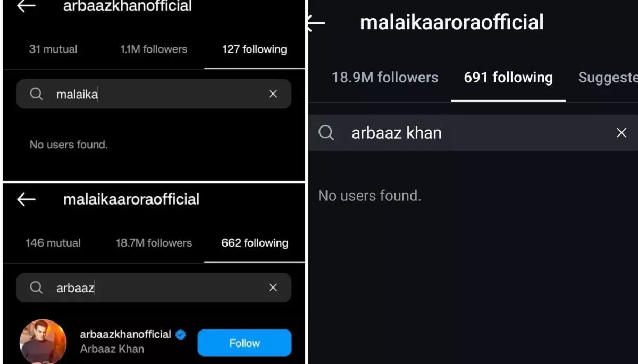Clear the 'arbaaz' search query
This screenshot has height=364, width=638.
coord(273,287)
